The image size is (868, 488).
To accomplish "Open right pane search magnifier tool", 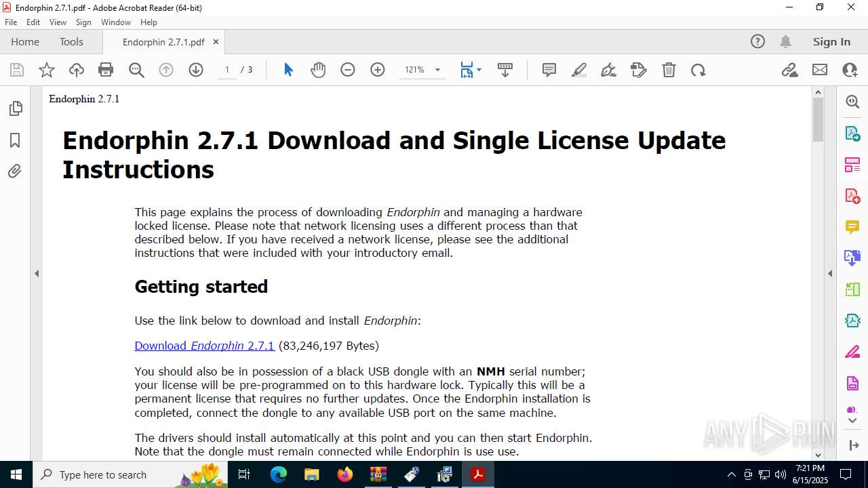I will (x=852, y=102).
